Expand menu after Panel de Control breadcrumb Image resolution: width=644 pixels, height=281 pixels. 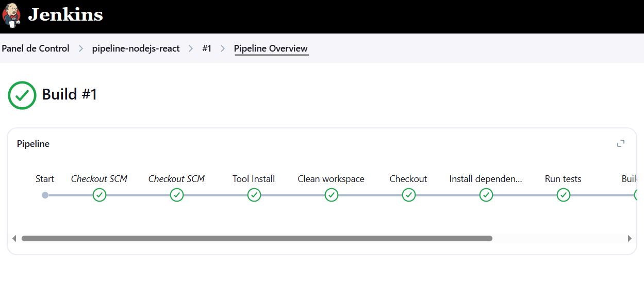[x=81, y=48]
